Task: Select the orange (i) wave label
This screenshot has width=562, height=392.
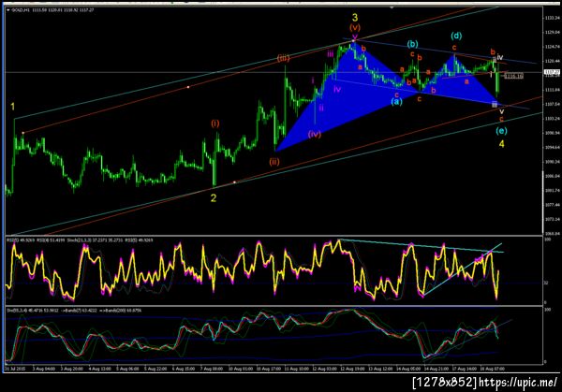Action: click(215, 123)
